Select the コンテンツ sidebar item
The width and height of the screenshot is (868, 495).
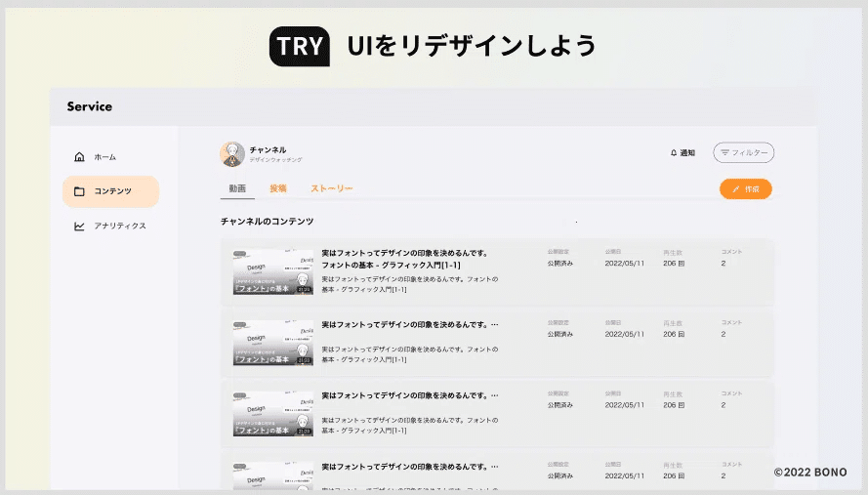pos(110,191)
